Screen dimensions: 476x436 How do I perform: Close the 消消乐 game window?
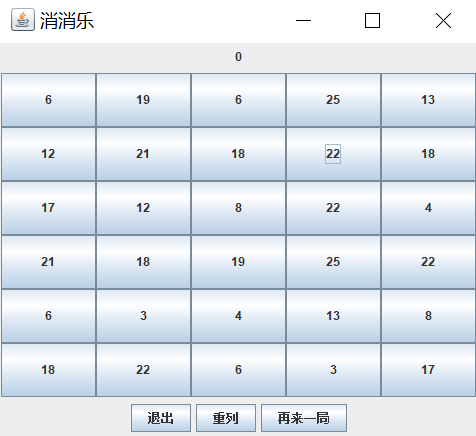[443, 21]
